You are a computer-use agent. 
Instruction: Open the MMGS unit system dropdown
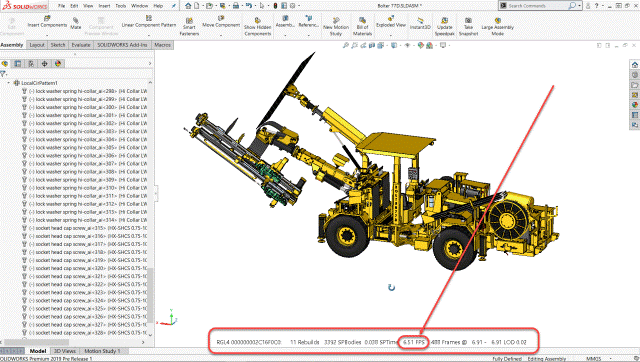611,359
